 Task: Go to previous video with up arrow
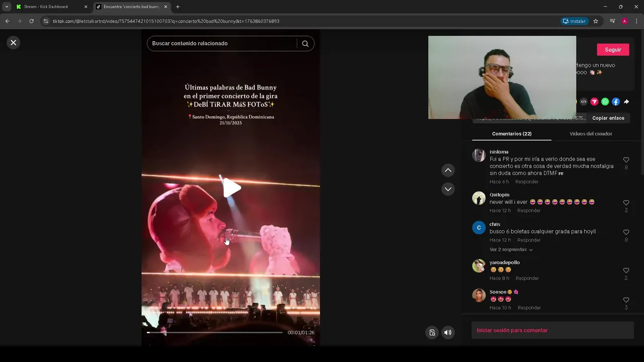pyautogui.click(x=448, y=170)
